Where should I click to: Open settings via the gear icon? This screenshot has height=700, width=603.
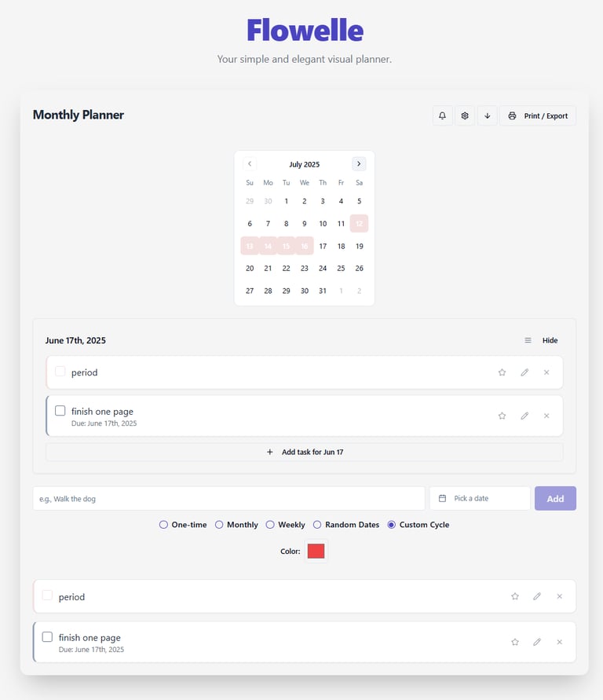465,115
